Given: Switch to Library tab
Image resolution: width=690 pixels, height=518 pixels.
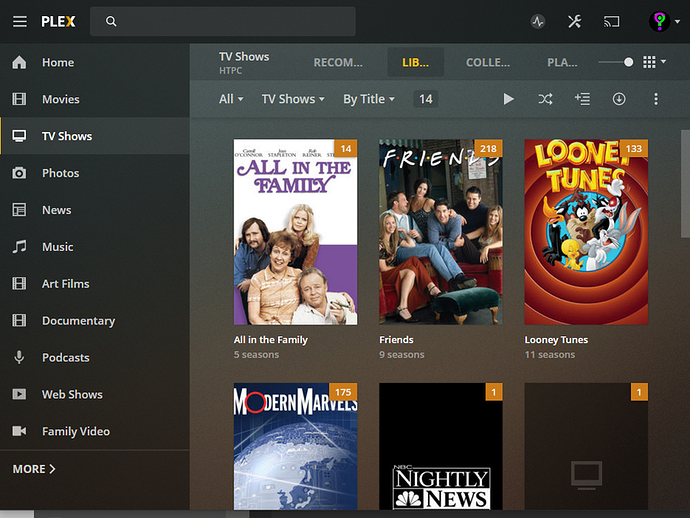Looking at the screenshot, I should 415,62.
